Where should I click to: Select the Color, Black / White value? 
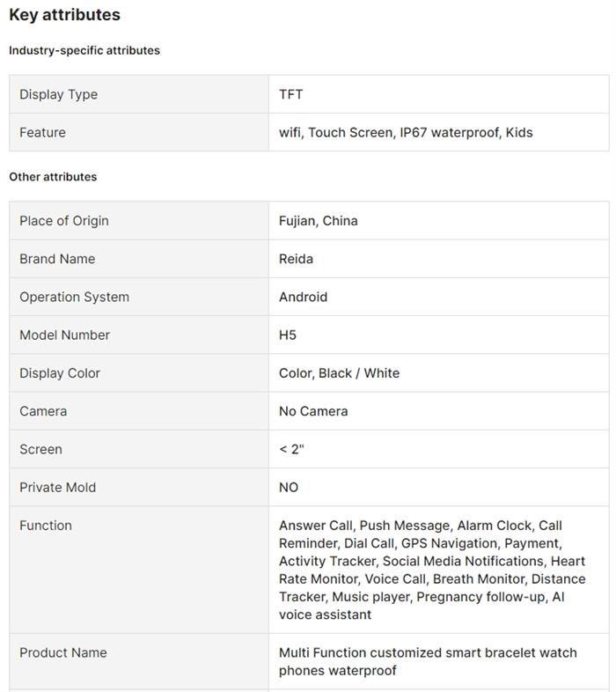click(x=339, y=372)
